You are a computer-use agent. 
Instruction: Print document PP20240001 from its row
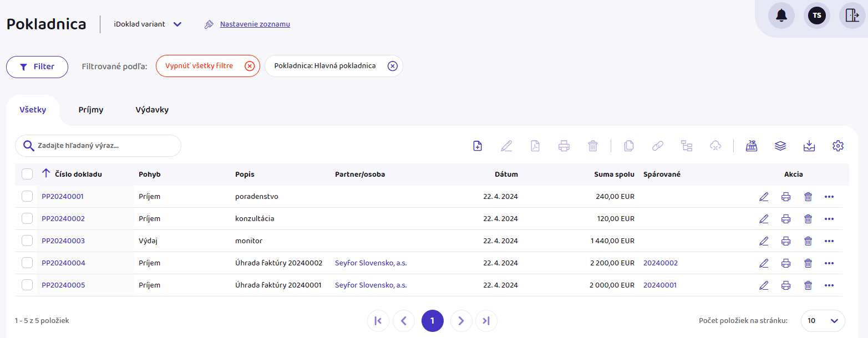click(786, 197)
